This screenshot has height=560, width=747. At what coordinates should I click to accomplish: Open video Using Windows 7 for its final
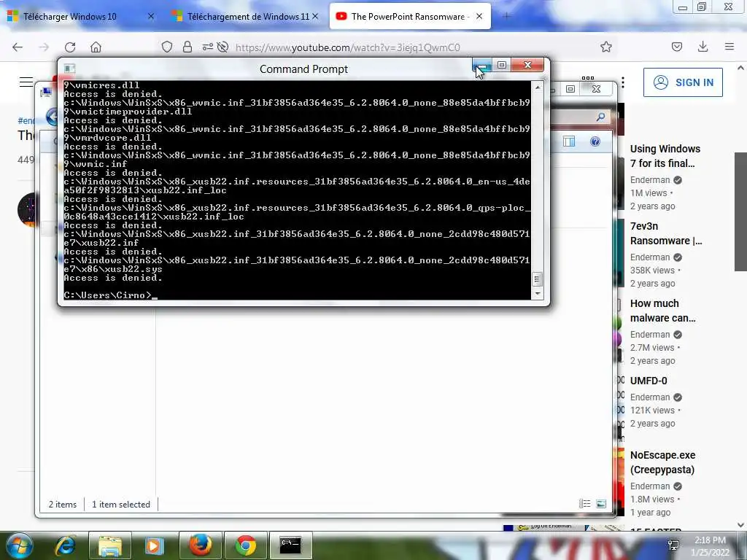[x=665, y=156]
